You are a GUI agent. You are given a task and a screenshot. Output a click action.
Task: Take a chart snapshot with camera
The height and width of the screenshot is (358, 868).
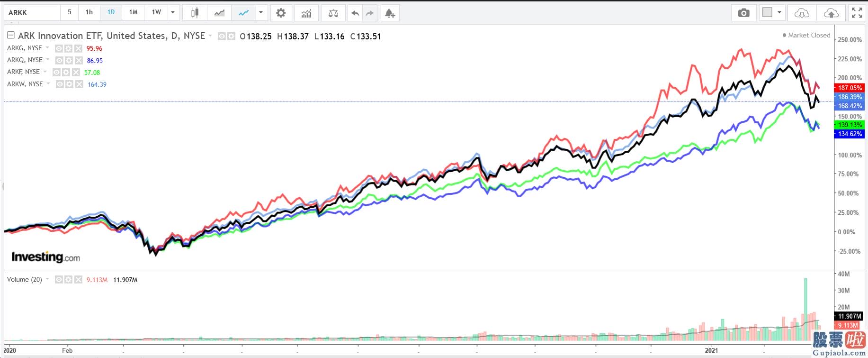743,13
